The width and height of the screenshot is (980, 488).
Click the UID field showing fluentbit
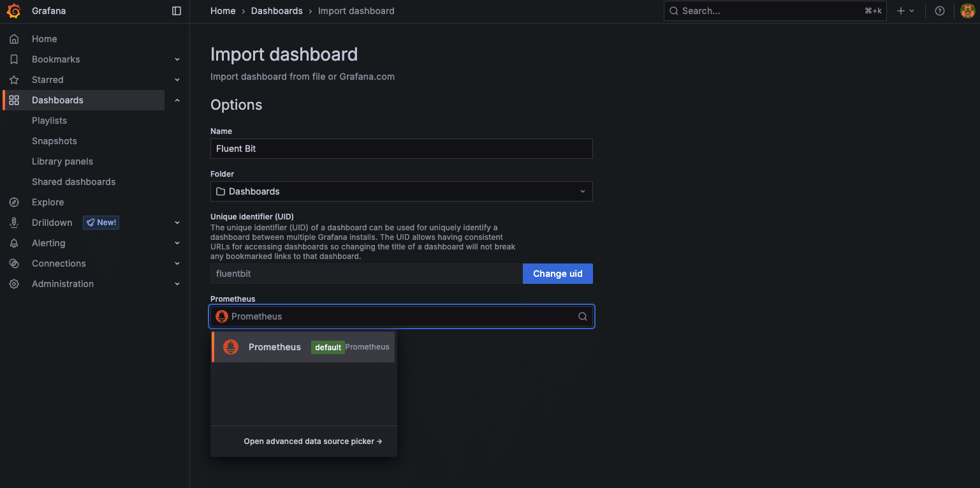[x=367, y=274]
